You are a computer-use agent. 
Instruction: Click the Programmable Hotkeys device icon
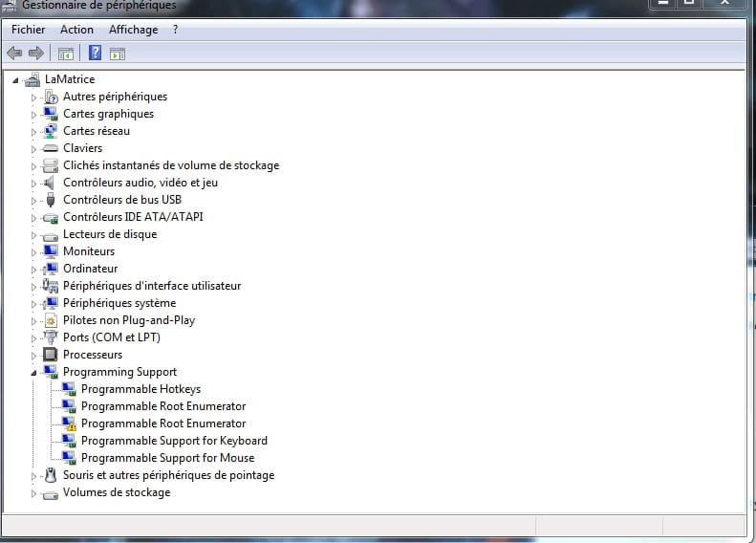69,389
